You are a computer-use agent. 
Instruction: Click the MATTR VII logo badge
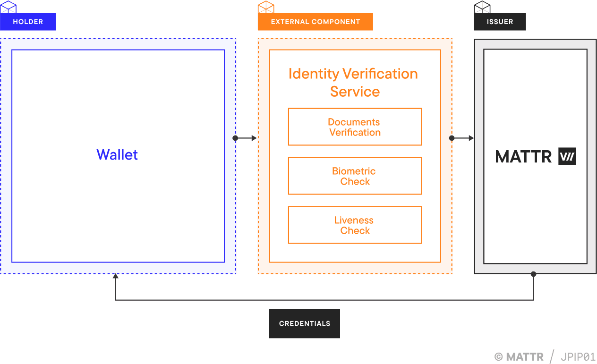point(567,157)
